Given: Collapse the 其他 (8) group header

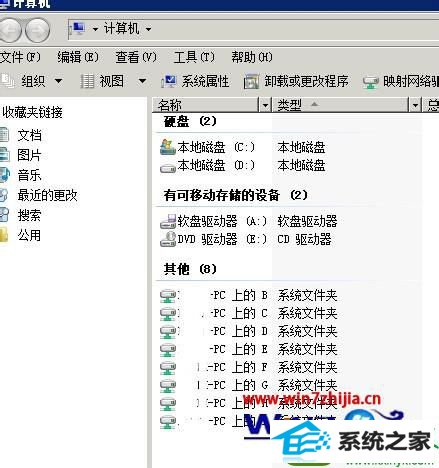Looking at the screenshot, I should pos(190,269).
